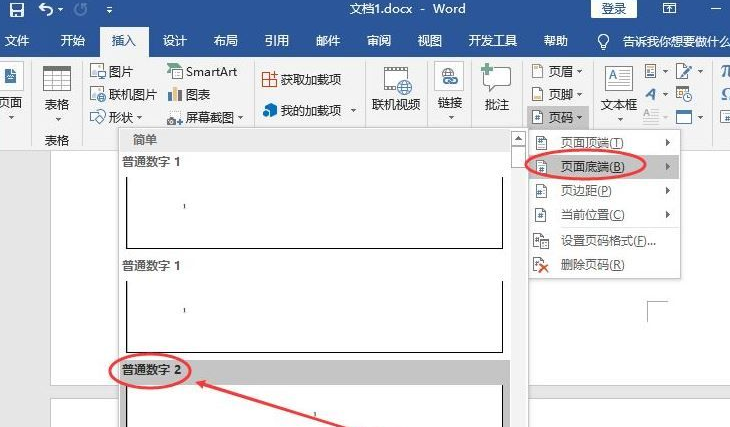Switch to the 引用 tab
Screen dimensions: 730x427
[277, 41]
